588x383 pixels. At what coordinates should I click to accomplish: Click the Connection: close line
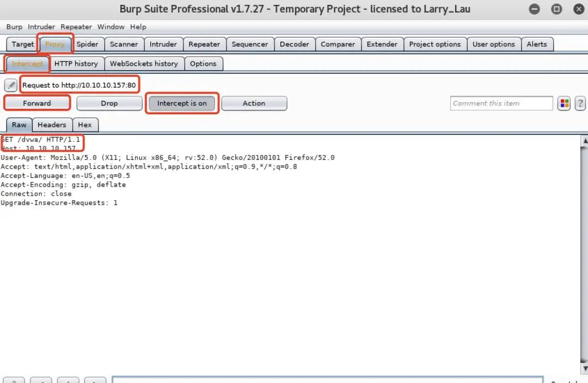click(x=36, y=194)
